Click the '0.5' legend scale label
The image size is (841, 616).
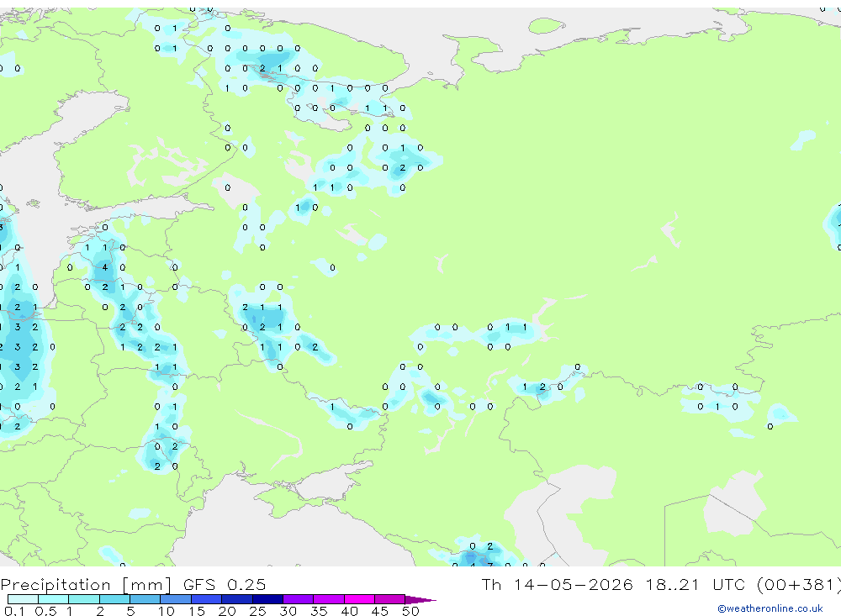point(45,611)
